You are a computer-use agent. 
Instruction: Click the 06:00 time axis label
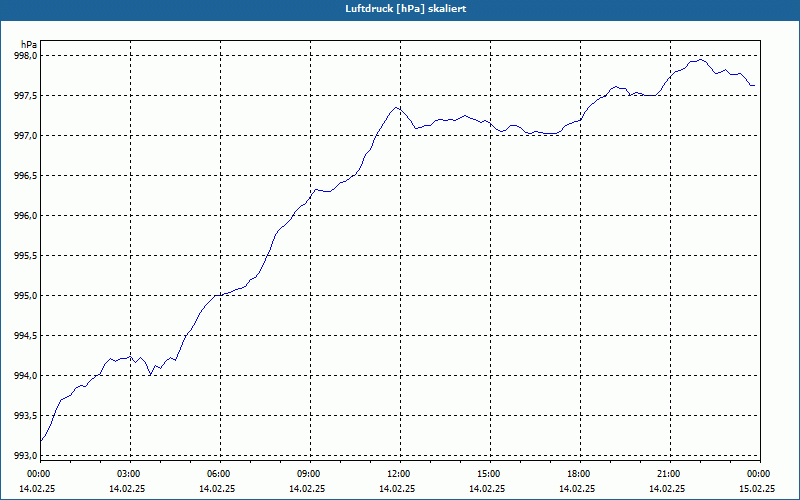(220, 474)
